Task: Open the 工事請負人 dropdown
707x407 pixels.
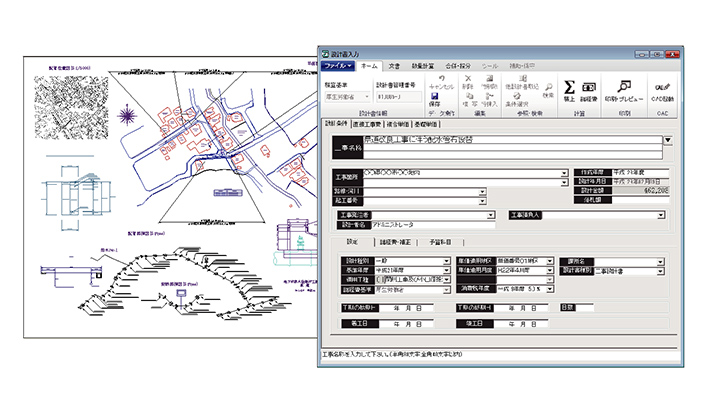Action: click(x=661, y=215)
